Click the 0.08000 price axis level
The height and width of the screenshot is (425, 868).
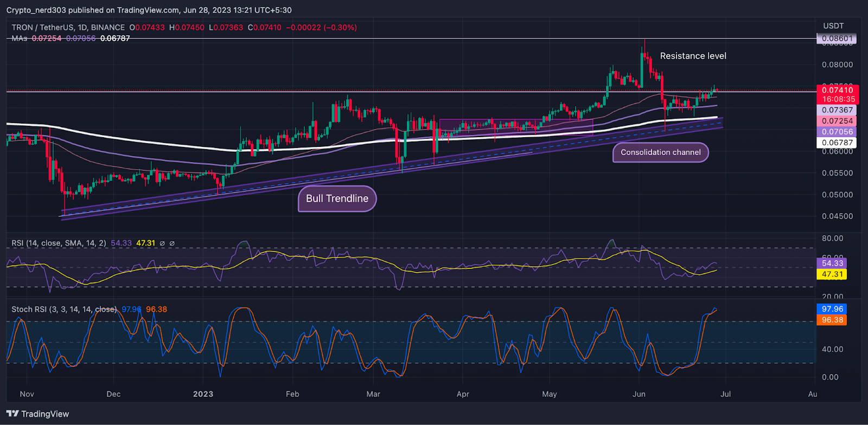click(837, 65)
